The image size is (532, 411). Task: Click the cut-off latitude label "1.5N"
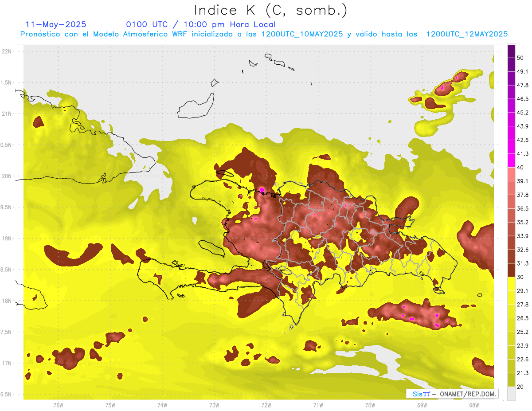pos(6,82)
